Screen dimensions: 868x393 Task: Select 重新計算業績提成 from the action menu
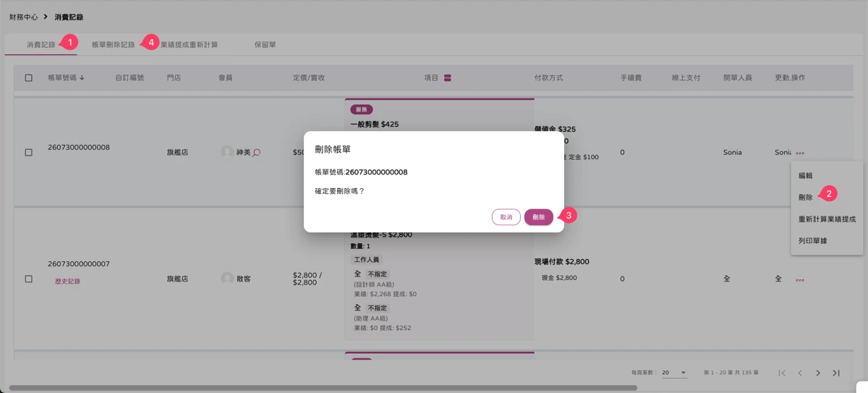click(x=827, y=219)
